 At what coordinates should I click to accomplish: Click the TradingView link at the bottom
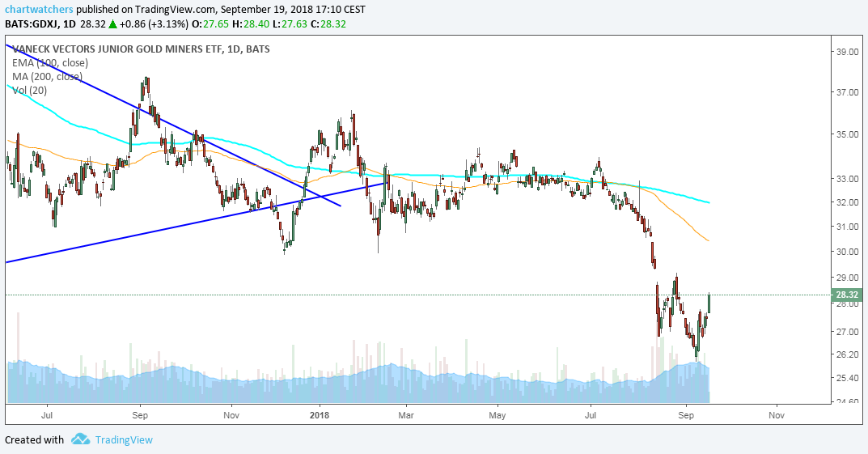pos(124,439)
